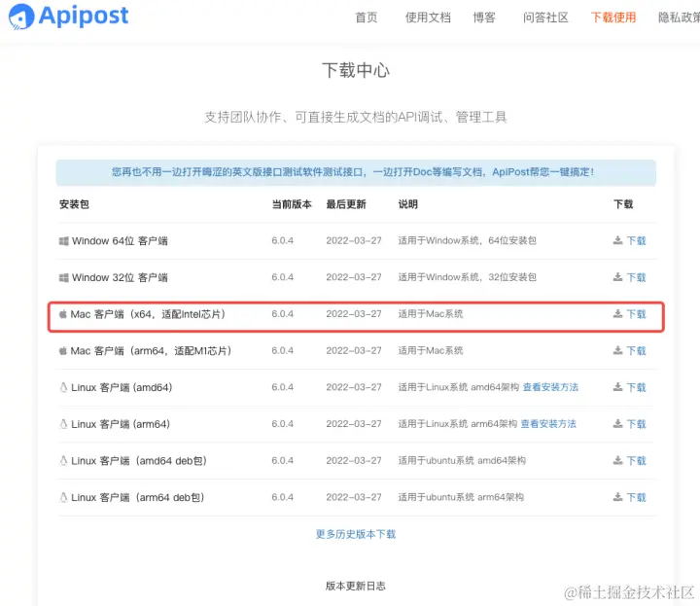Click 下载 link for Linux arm64 deb包

click(x=636, y=497)
